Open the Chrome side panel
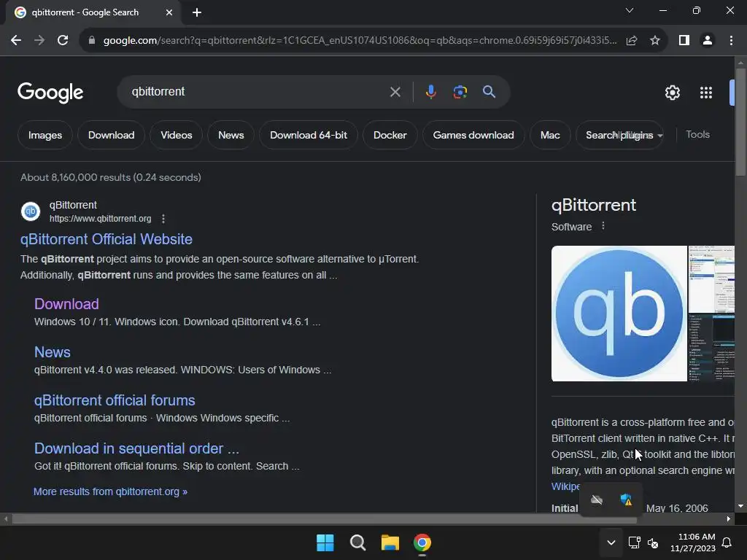The image size is (747, 560). point(684,41)
